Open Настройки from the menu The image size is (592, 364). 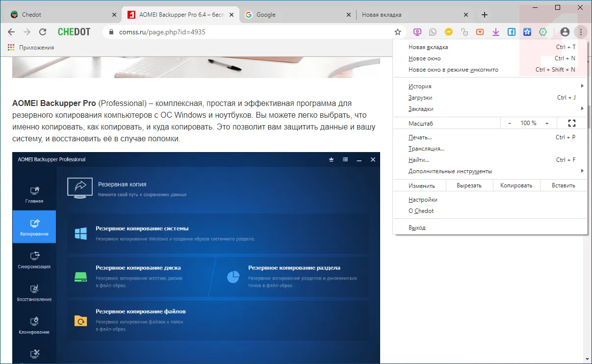coord(490,200)
